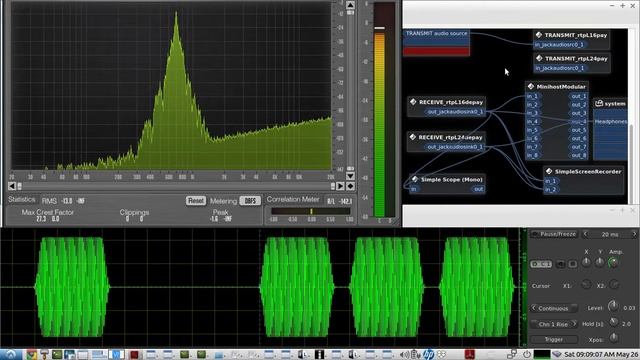Screen dimensions: 640x360
Task: Click the HP icon in system tray
Action: pos(428,355)
